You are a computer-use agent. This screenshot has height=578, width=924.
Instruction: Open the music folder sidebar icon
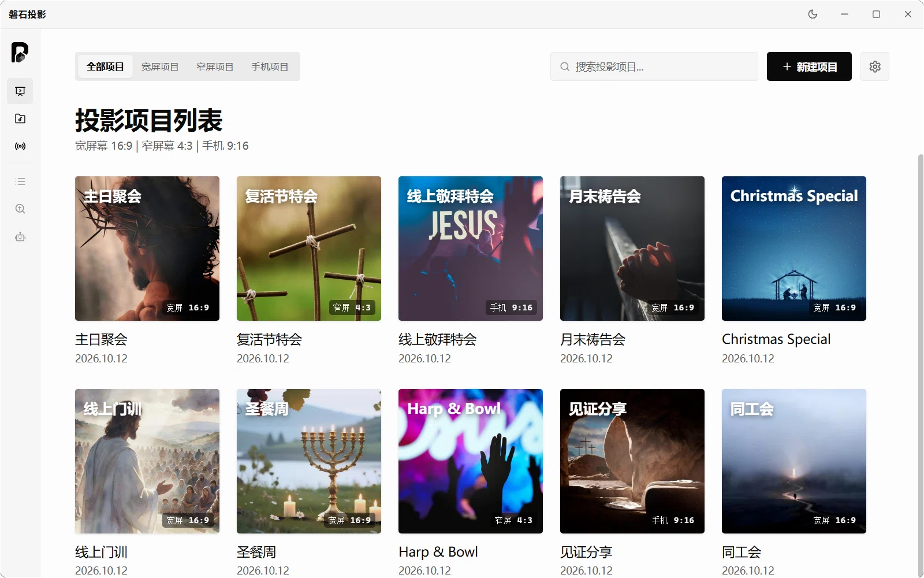tap(20, 118)
